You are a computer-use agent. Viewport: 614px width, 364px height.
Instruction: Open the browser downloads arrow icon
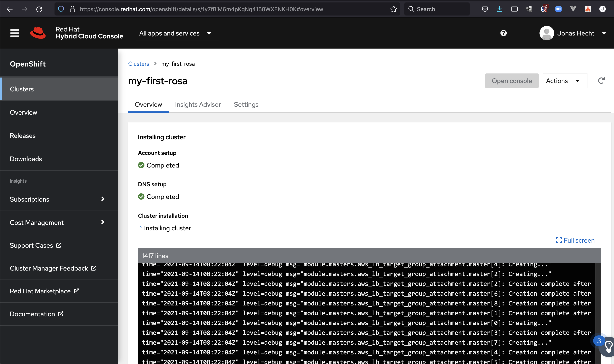[x=499, y=9]
